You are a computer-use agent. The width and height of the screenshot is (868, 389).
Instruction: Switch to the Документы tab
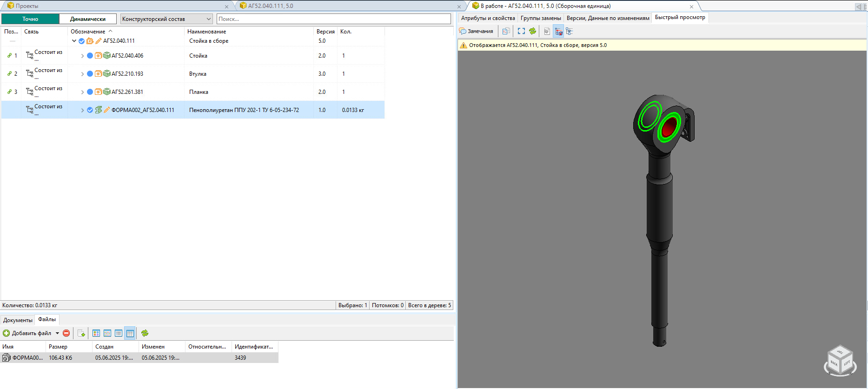pos(18,320)
